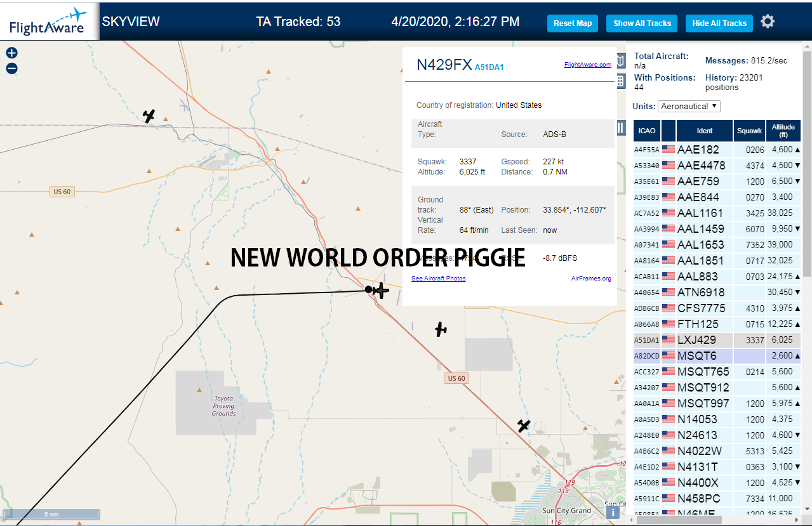Select MSQT997 aircraft row
The width and height of the screenshot is (812, 526).
[x=717, y=404]
